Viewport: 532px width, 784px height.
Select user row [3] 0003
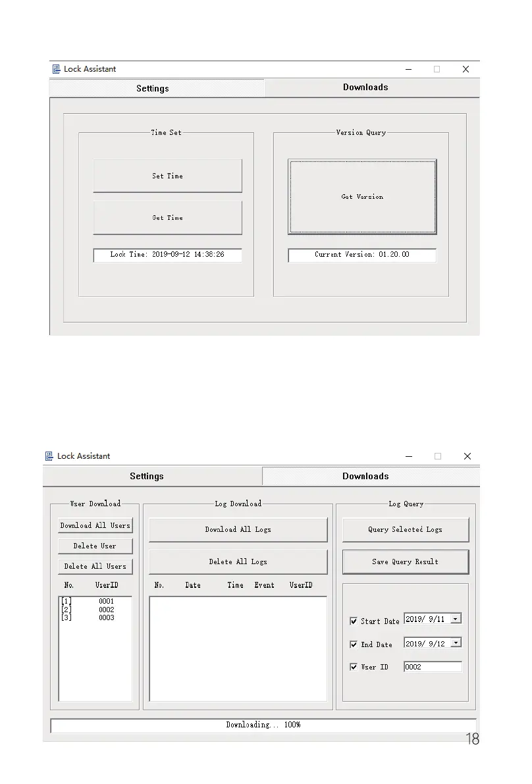point(95,617)
